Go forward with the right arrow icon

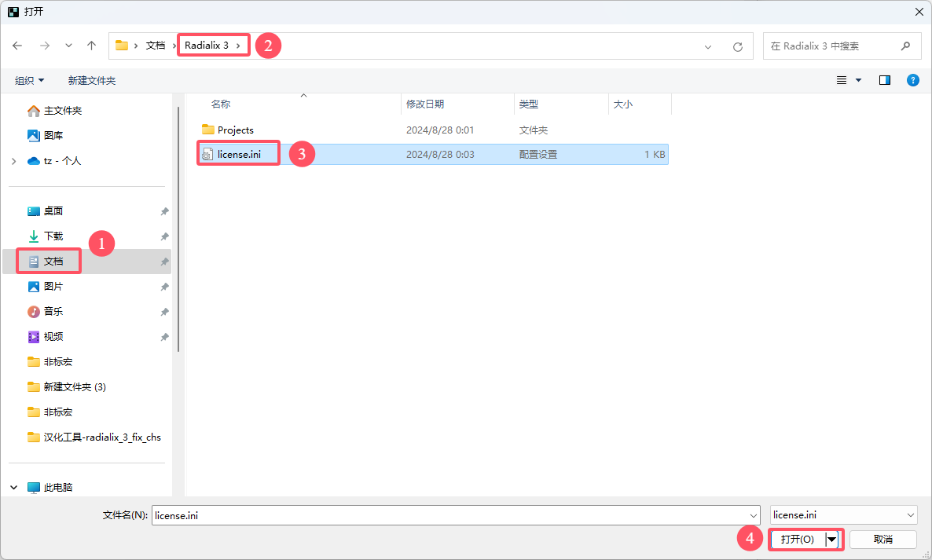[45, 46]
